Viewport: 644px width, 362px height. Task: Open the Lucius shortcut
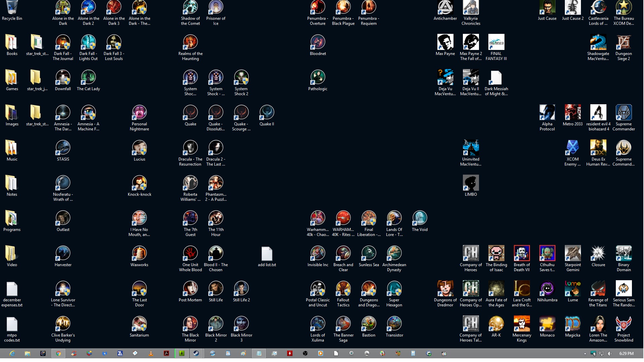(139, 150)
